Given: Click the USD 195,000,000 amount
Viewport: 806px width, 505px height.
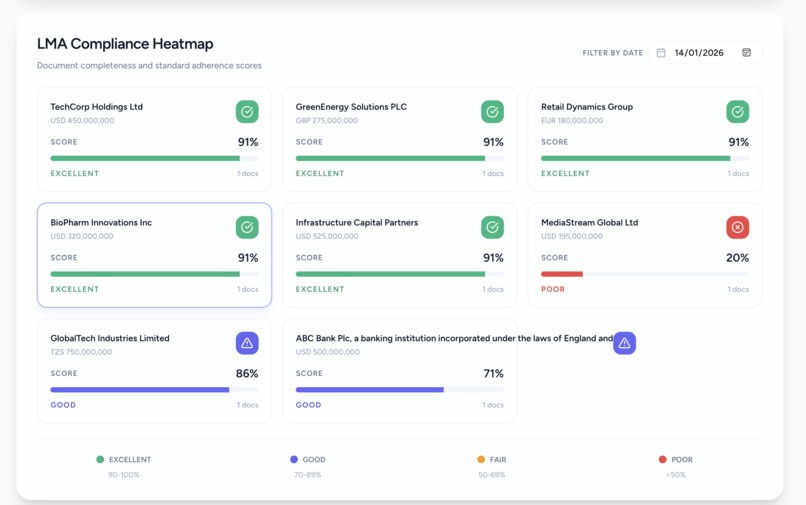Looking at the screenshot, I should (572, 236).
